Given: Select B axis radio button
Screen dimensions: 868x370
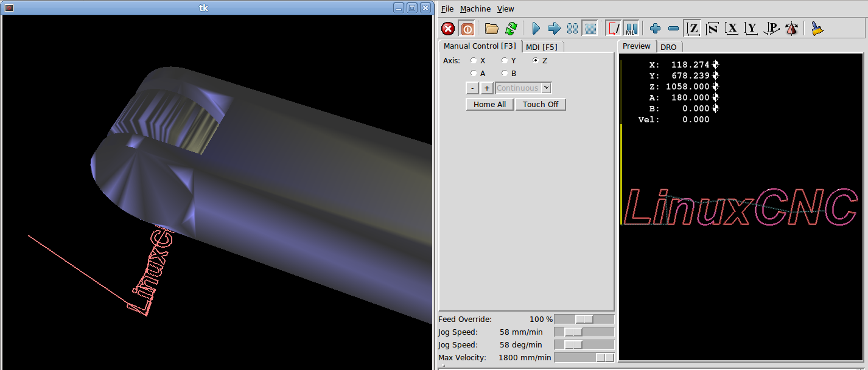Looking at the screenshot, I should tap(505, 74).
